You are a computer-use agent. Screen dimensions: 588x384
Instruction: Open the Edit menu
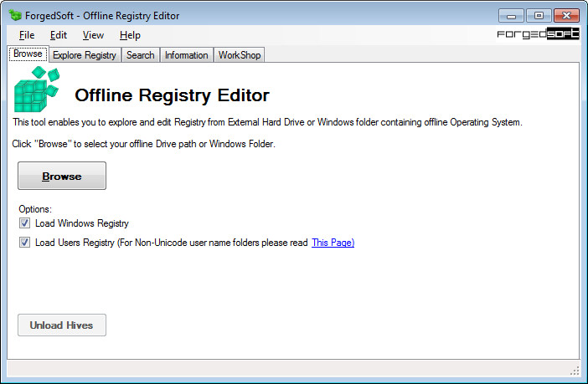59,35
